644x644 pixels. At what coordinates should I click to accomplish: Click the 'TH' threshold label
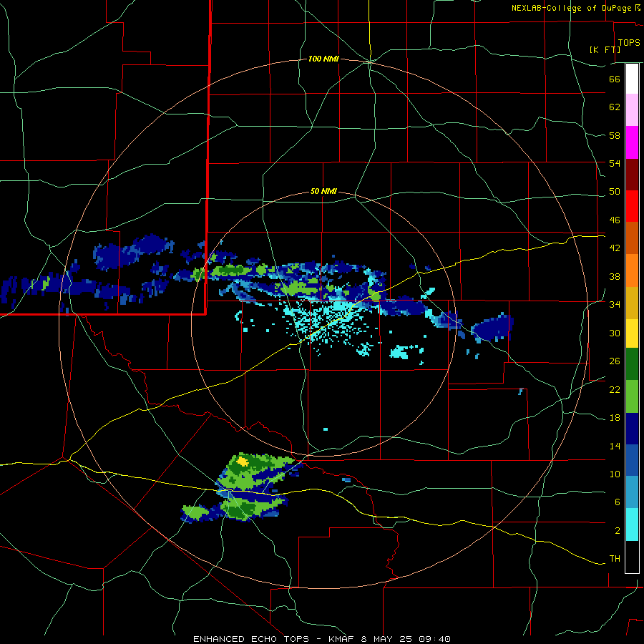point(615,559)
